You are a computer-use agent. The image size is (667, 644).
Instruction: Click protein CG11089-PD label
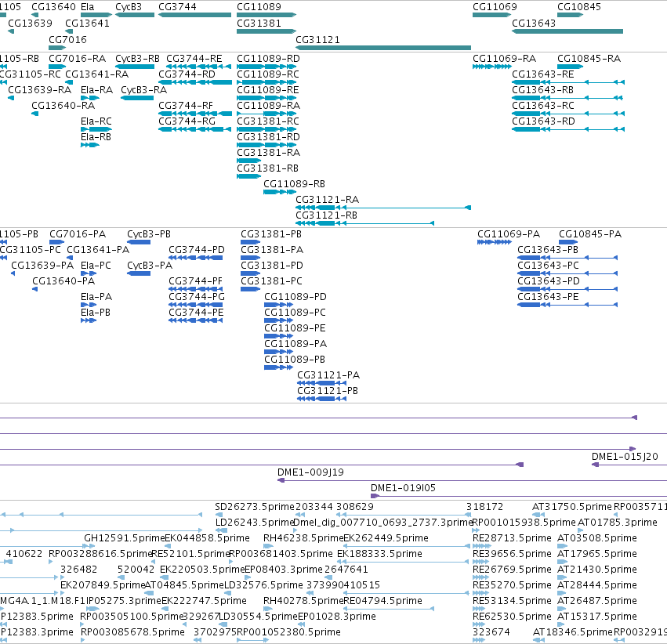295,296
